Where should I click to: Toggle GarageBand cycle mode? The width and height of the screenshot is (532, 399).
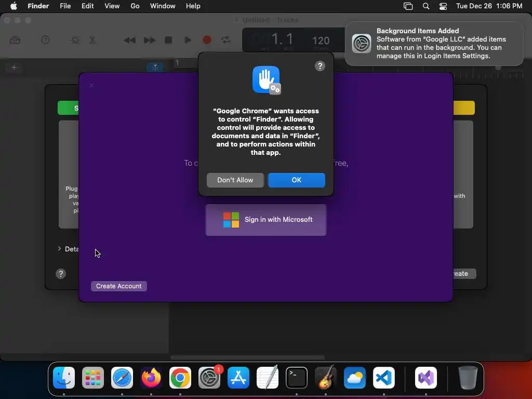pyautogui.click(x=226, y=41)
